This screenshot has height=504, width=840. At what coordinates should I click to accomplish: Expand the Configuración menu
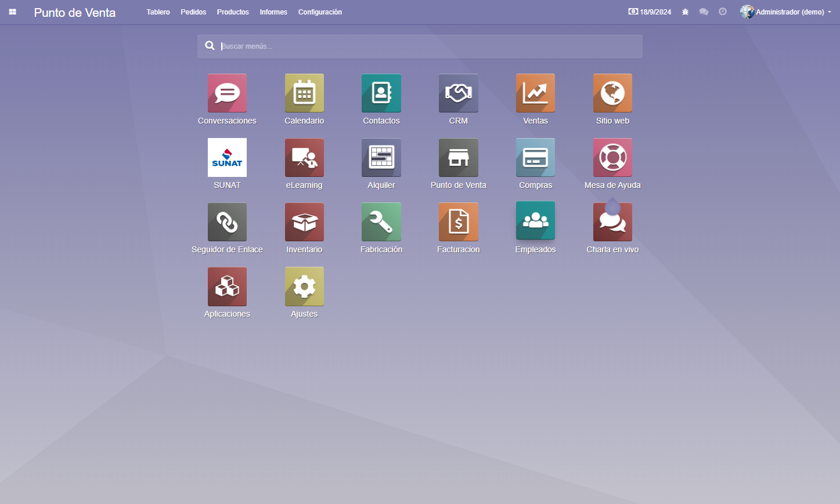[320, 12]
